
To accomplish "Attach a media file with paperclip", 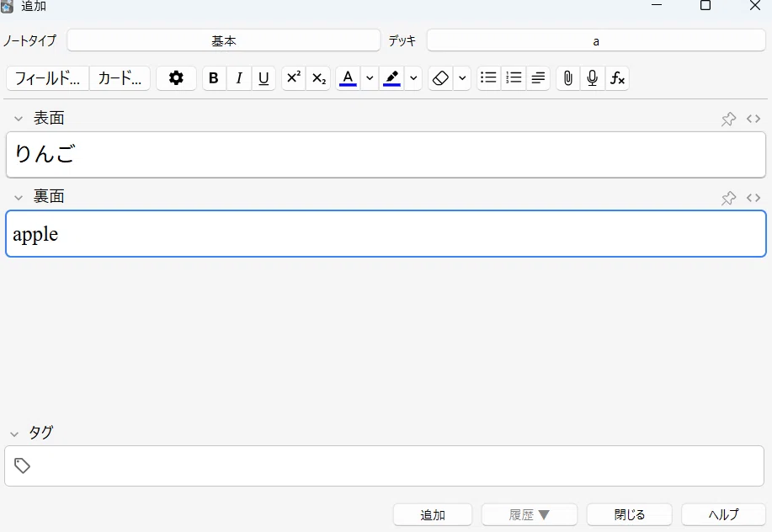I will pyautogui.click(x=568, y=78).
